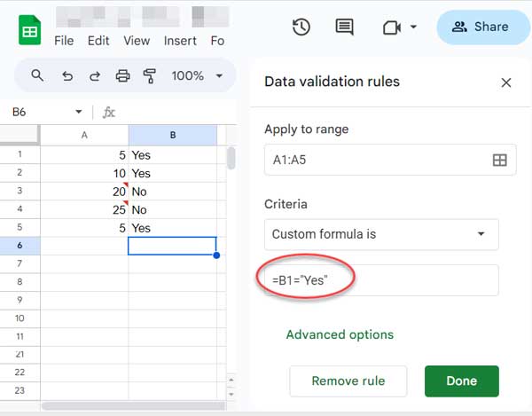
Task: Click cell A3 containing 20
Action: point(84,192)
